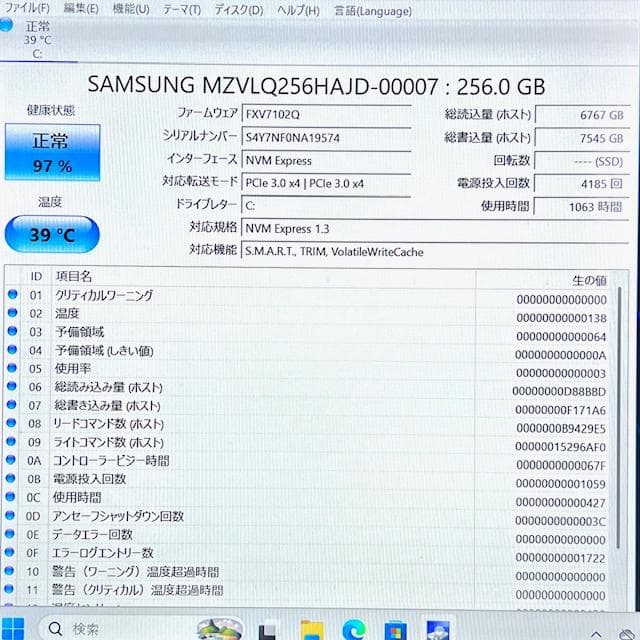Open the ファイル(F) menu

(x=27, y=8)
